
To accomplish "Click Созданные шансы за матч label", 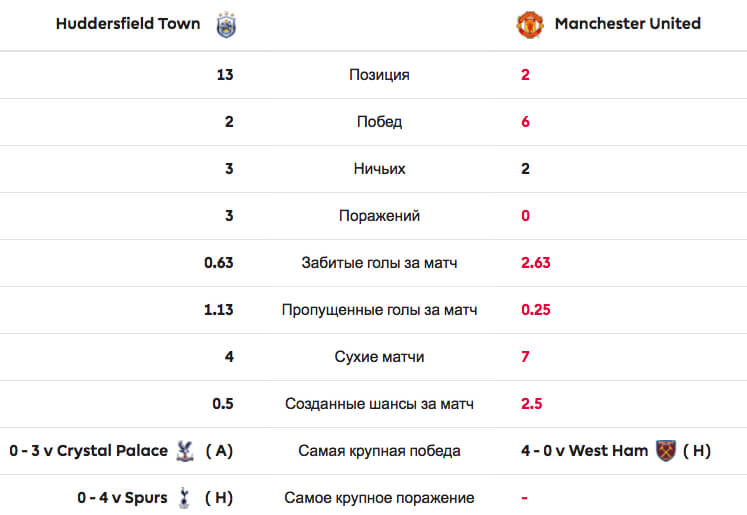I will click(x=379, y=404).
